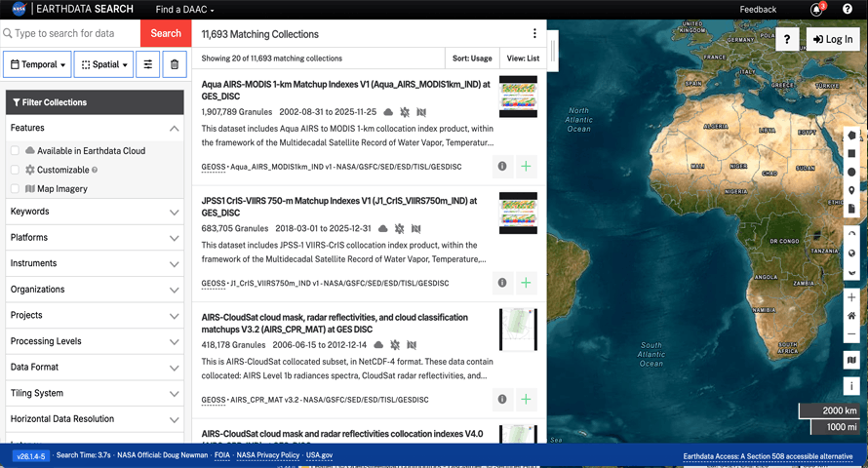The image size is (868, 468).
Task: Click the NASA logo
Action: 19,9
